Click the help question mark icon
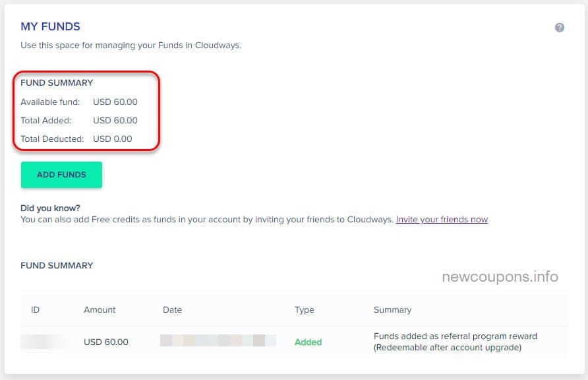 [x=560, y=28]
